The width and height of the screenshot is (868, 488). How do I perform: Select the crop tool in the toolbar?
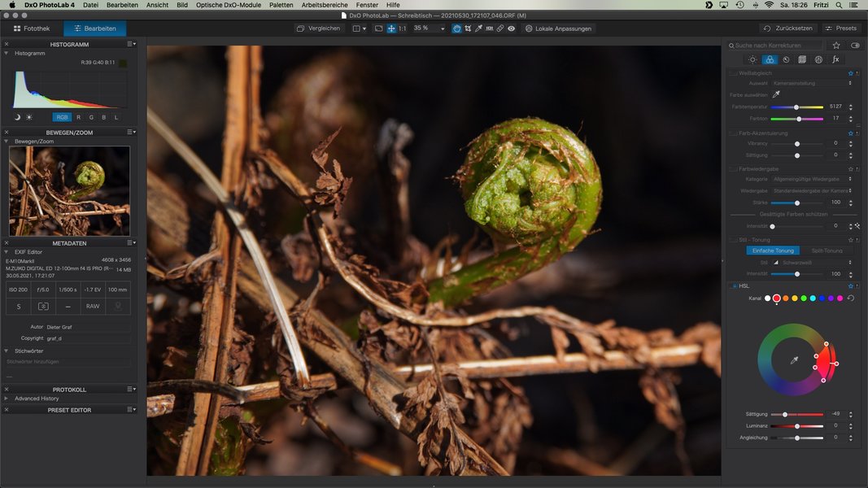tap(468, 28)
